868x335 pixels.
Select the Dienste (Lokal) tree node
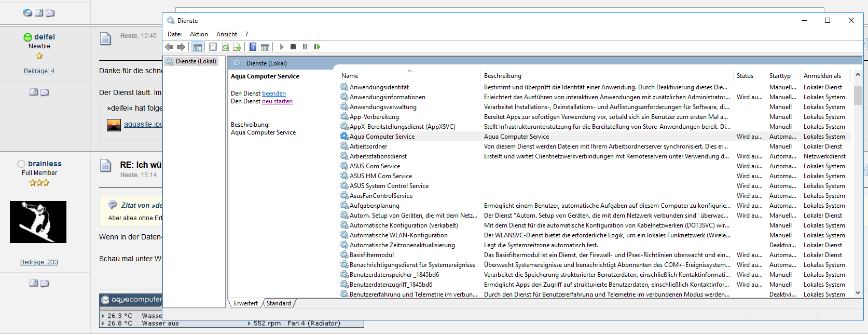pos(196,61)
